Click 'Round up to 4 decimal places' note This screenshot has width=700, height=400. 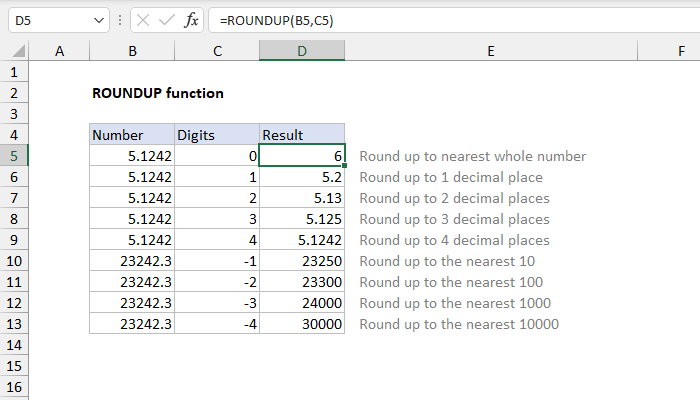pos(454,240)
